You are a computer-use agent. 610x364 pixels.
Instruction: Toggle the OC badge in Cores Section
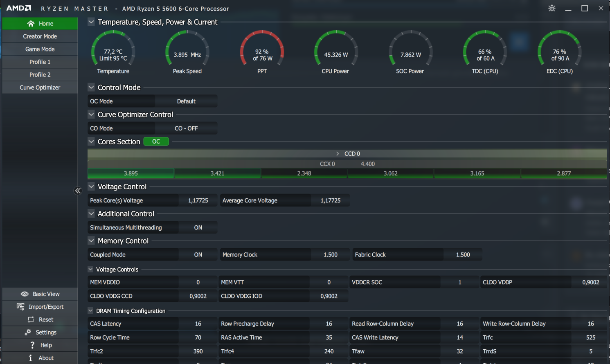click(x=156, y=142)
